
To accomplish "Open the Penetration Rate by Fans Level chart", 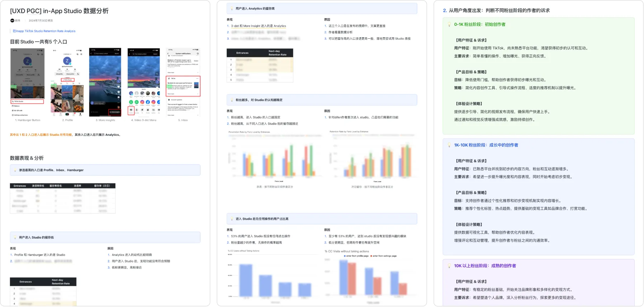I will (275, 157).
